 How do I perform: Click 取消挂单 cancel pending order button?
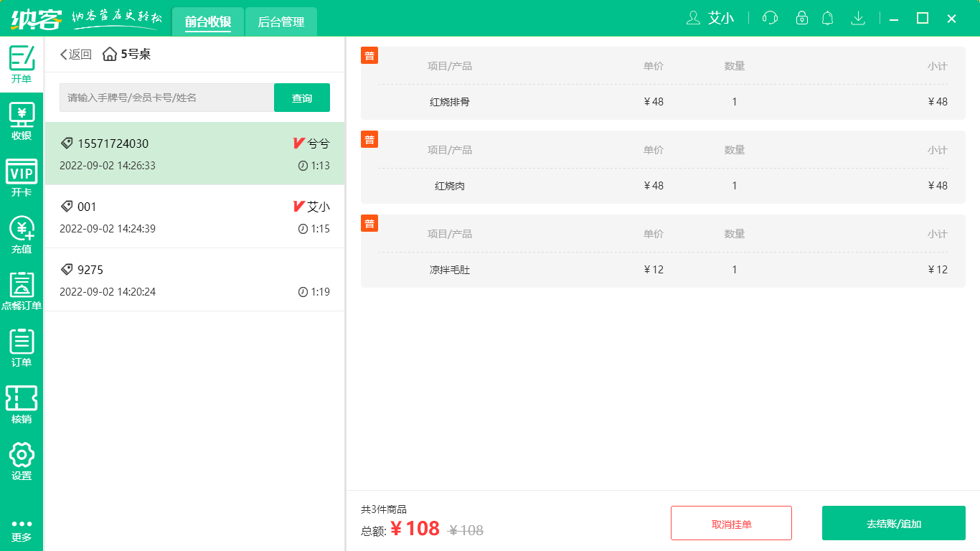pyautogui.click(x=731, y=523)
